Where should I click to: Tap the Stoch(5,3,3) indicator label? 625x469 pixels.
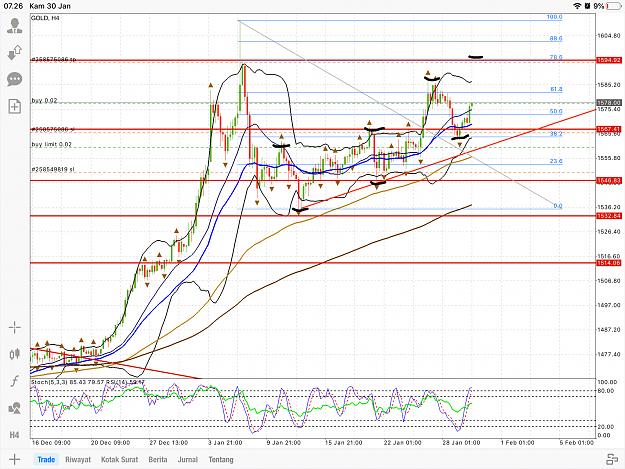(49, 382)
